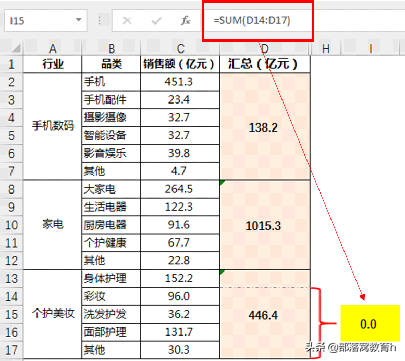Select merged cell 家电
The height and width of the screenshot is (361, 405).
52,225
